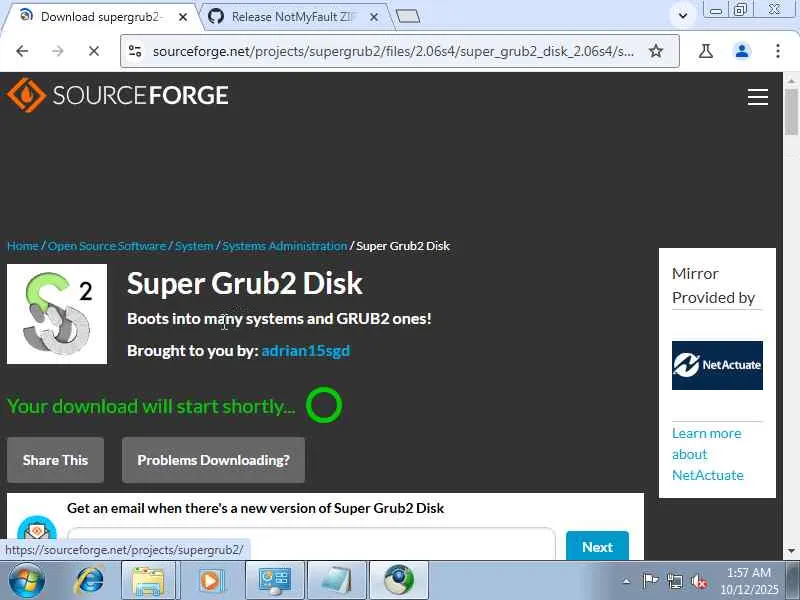Open Learn more about NetActuate link
The width and height of the screenshot is (800, 600).
708,454
